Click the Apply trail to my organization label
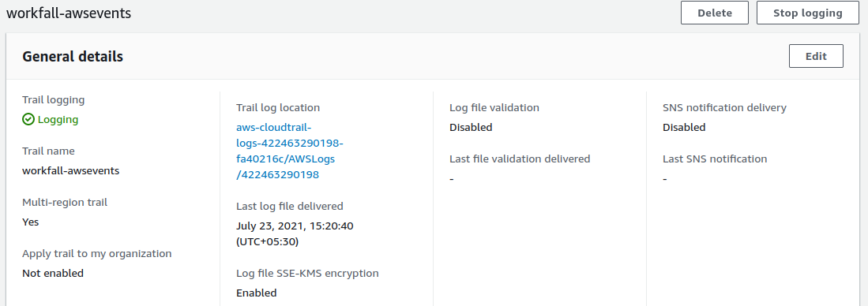 (x=97, y=253)
